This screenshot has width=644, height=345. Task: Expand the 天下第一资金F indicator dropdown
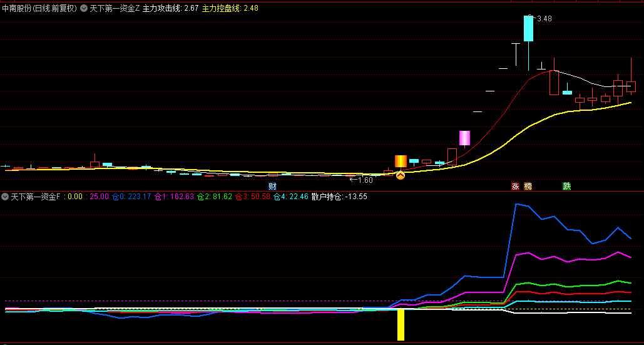point(6,197)
